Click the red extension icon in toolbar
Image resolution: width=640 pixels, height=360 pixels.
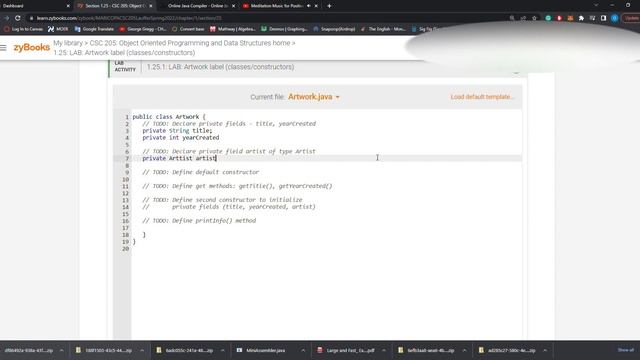(x=559, y=18)
